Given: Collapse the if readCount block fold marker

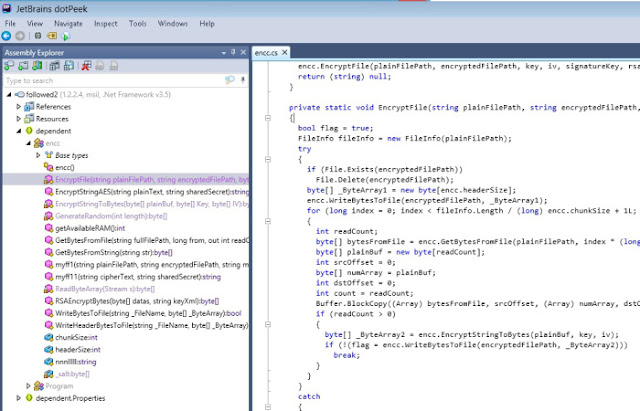Looking at the screenshot, I should click(x=268, y=324).
